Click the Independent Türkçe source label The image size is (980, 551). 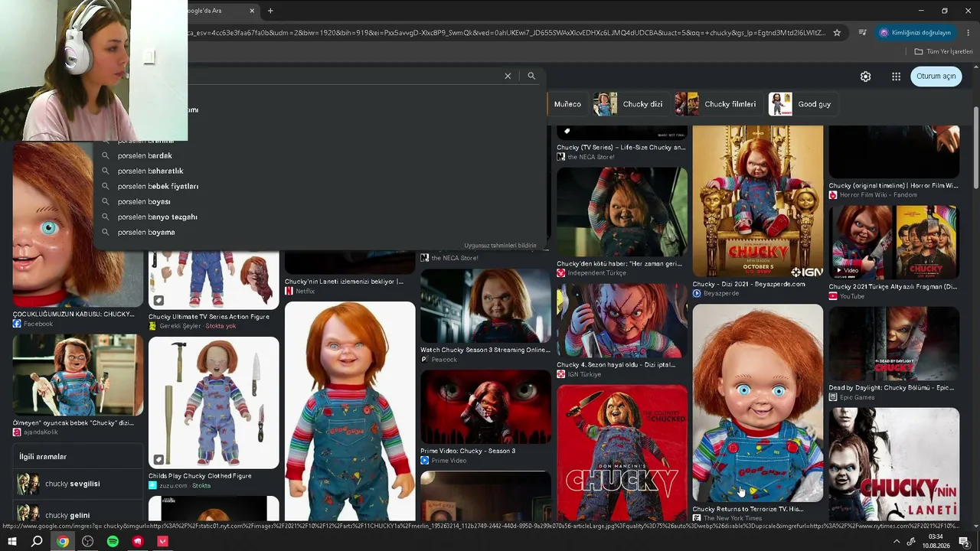597,273
